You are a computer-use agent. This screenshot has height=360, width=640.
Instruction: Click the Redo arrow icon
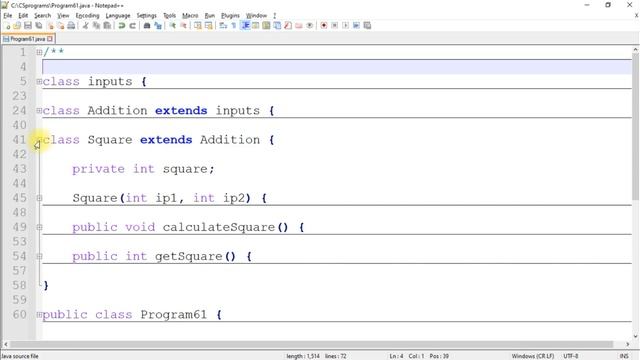[132, 25]
